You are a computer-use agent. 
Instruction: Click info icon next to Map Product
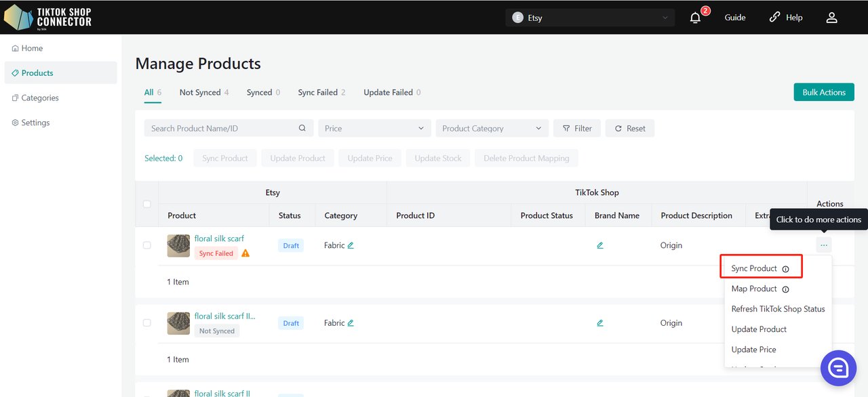click(785, 289)
